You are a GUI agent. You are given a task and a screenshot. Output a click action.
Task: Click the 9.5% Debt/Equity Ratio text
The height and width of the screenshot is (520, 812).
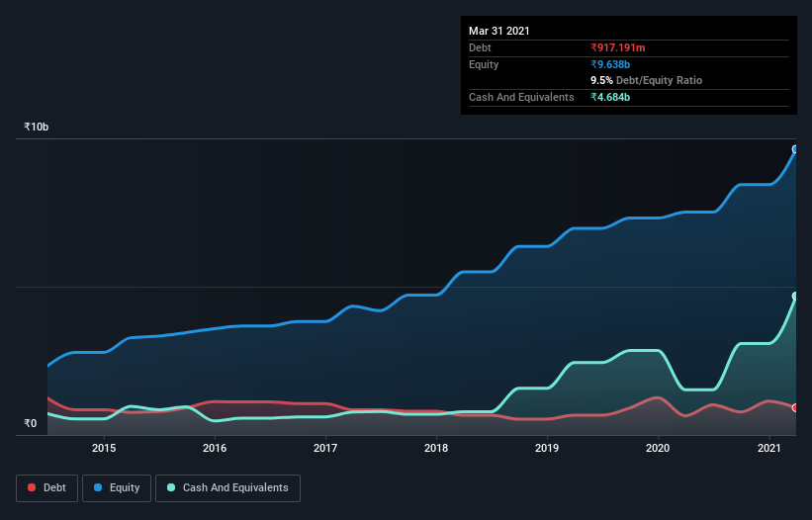click(646, 80)
